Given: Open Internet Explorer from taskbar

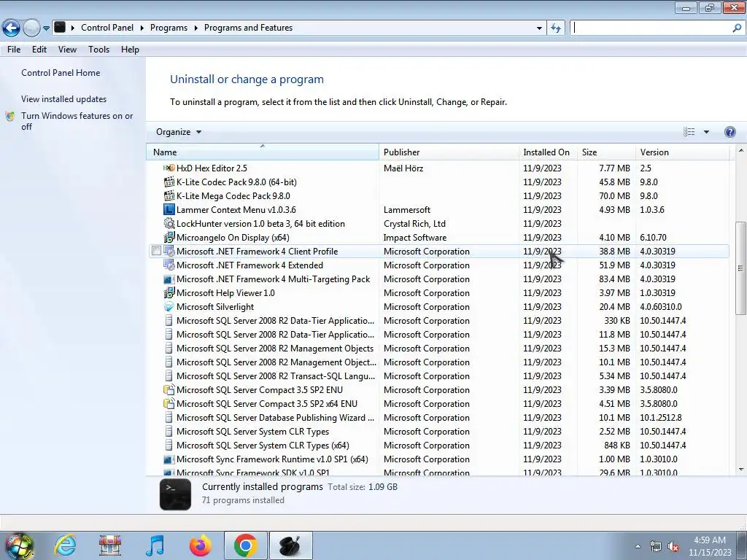Looking at the screenshot, I should pos(65,545).
